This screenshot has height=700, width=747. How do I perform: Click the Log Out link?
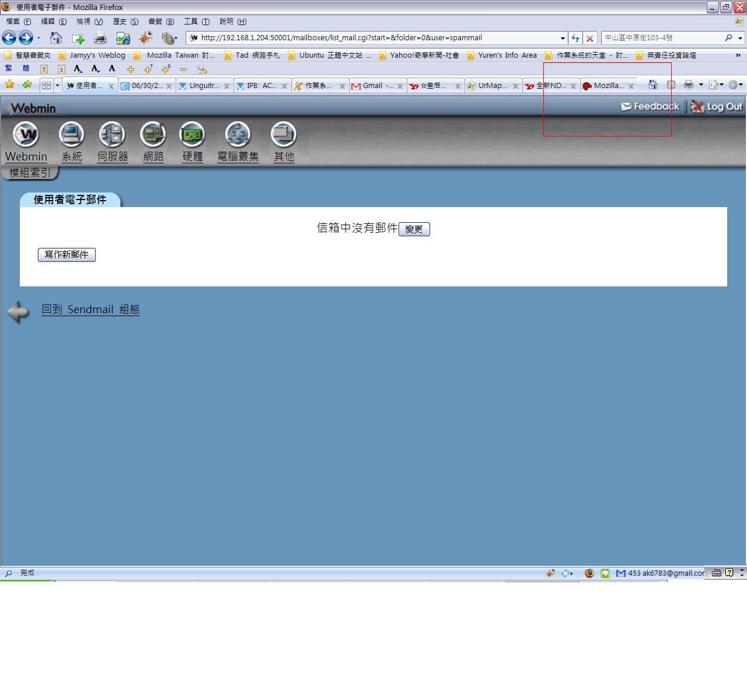[717, 107]
